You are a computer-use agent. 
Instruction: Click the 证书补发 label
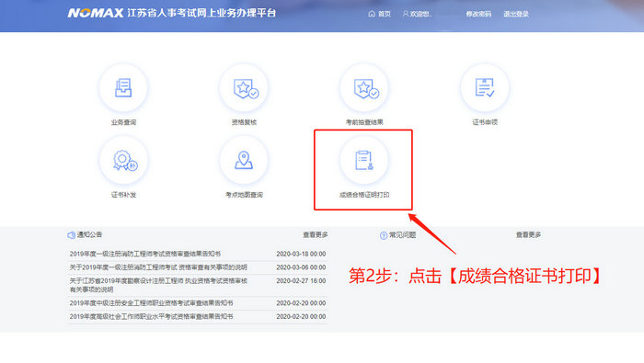[123, 195]
